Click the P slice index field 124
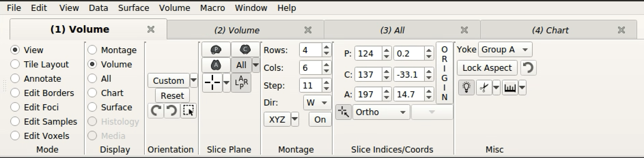644x158 pixels. tap(368, 53)
